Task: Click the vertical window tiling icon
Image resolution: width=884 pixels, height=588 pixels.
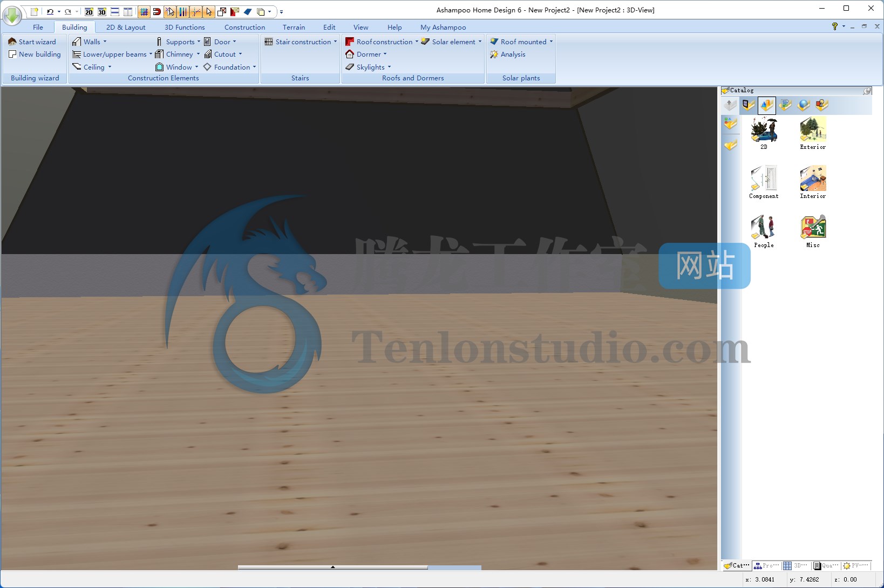Action: point(128,11)
